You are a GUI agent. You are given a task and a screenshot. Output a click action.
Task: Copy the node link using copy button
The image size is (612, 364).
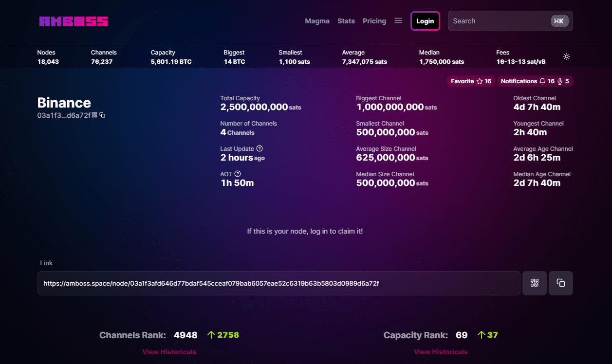560,283
